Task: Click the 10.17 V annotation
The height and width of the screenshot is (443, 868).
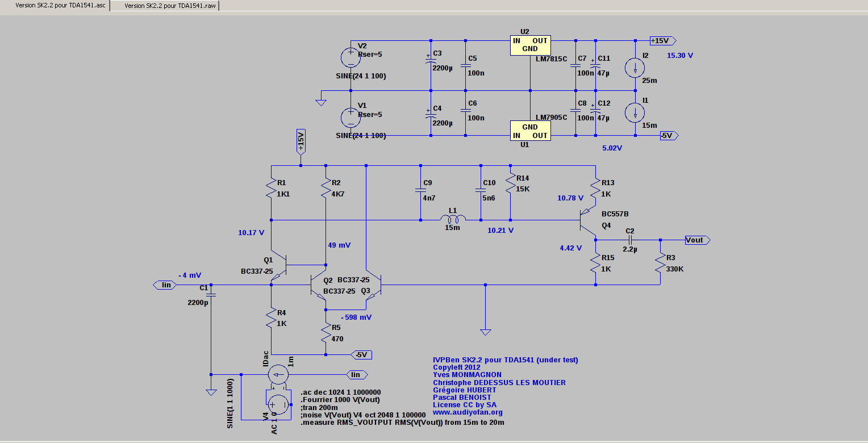Action: pos(252,232)
